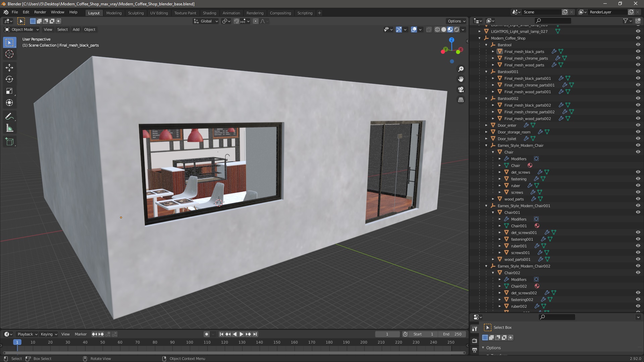This screenshot has width=644, height=362.
Task: Switch to material preview shading
Action: (x=450, y=29)
